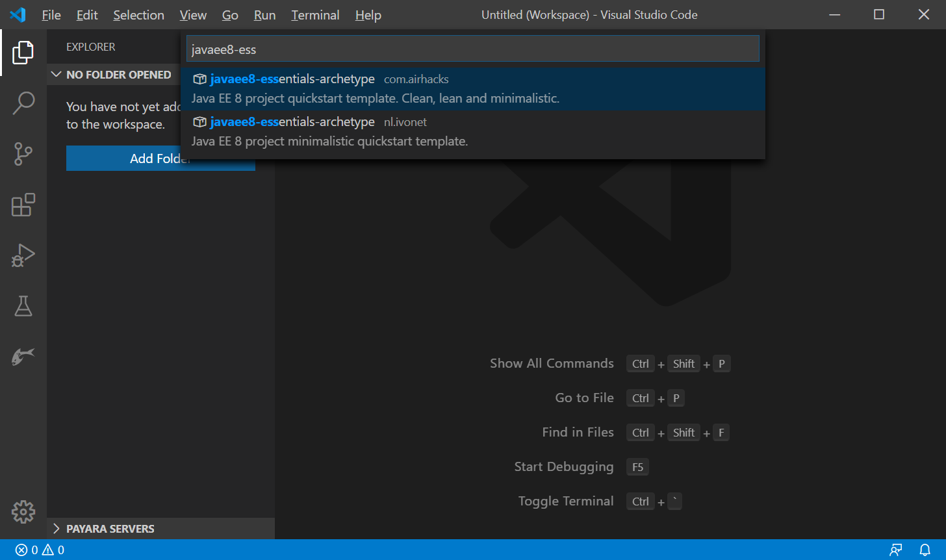Click the archetype search input field
Image resolution: width=946 pixels, height=560 pixels.
point(472,49)
